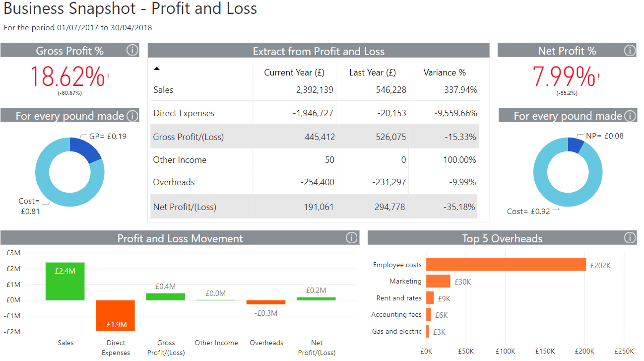644x361 pixels.
Task: Click the reporting period date text
Action: (78, 28)
